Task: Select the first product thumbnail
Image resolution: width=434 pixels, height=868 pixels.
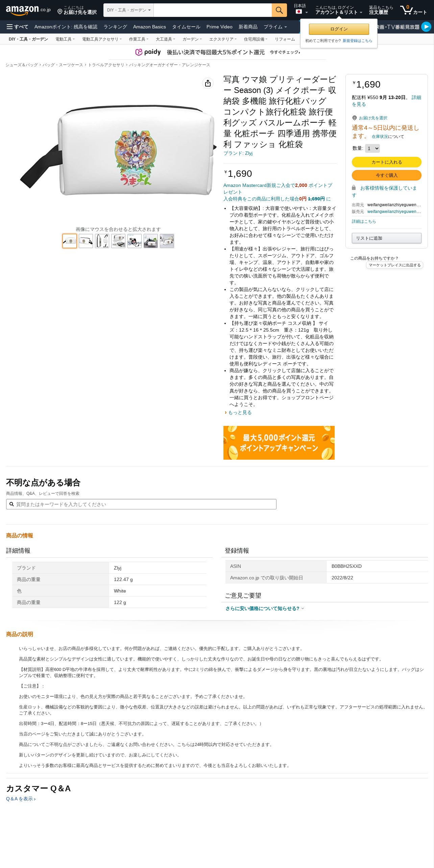Action: [70, 241]
